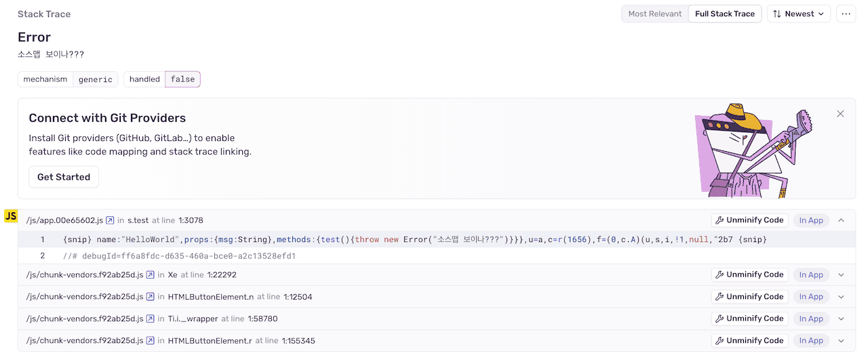Collapse the s.test frame at line 1:3078
The image size is (868, 362).
(x=841, y=220)
